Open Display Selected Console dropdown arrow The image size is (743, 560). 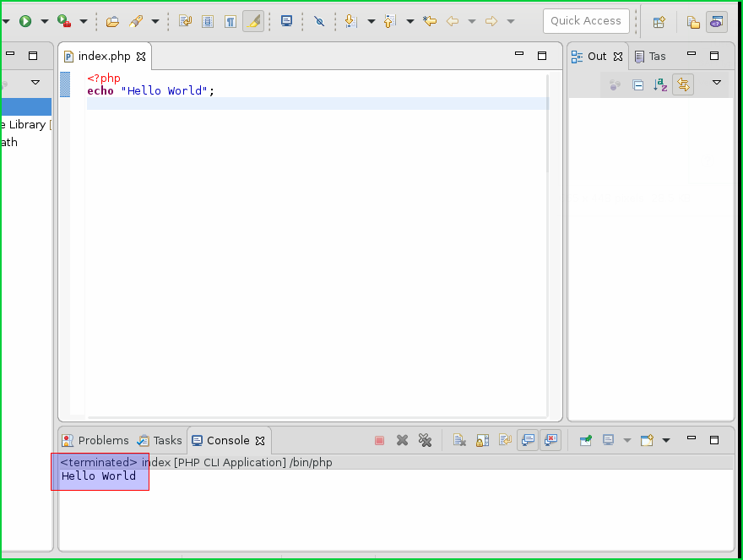[626, 441]
